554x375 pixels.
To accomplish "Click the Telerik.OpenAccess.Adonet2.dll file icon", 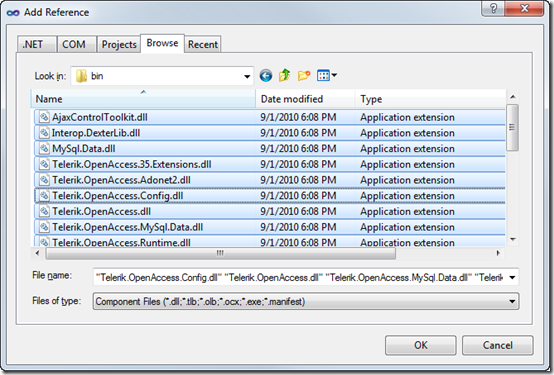I will pos(44,180).
